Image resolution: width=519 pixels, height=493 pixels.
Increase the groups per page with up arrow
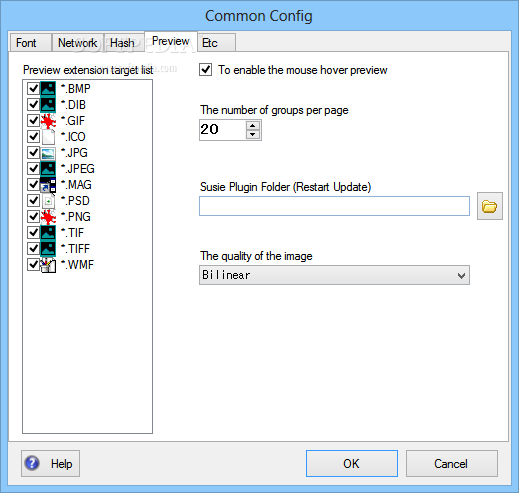point(253,125)
